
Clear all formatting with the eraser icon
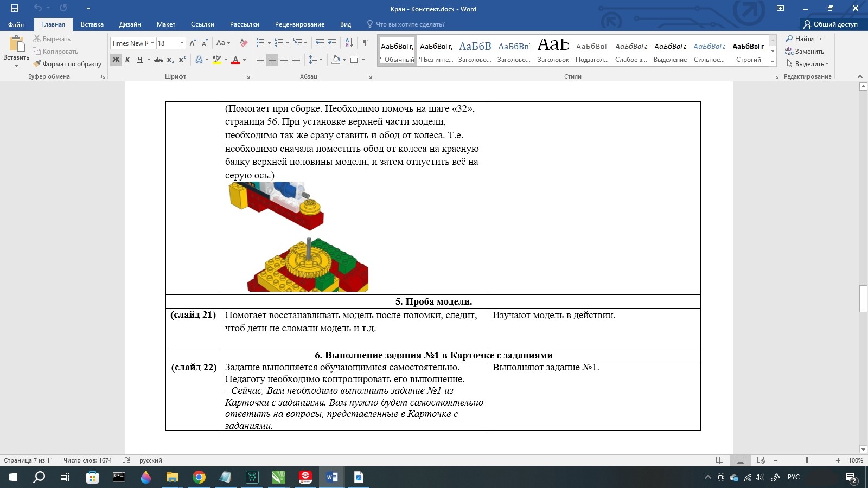[244, 43]
